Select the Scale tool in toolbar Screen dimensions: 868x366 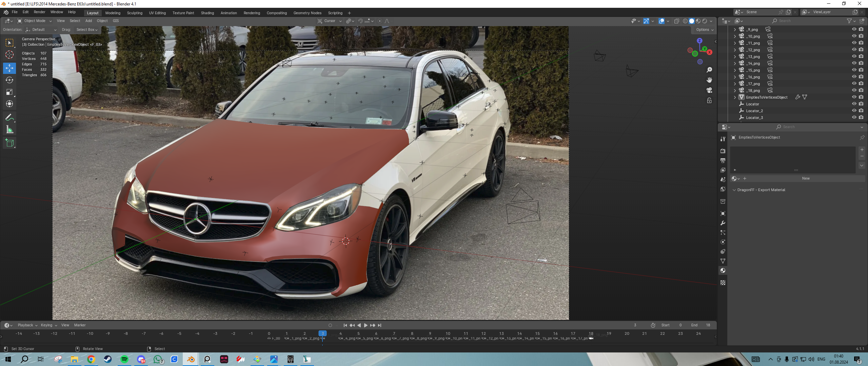9,92
